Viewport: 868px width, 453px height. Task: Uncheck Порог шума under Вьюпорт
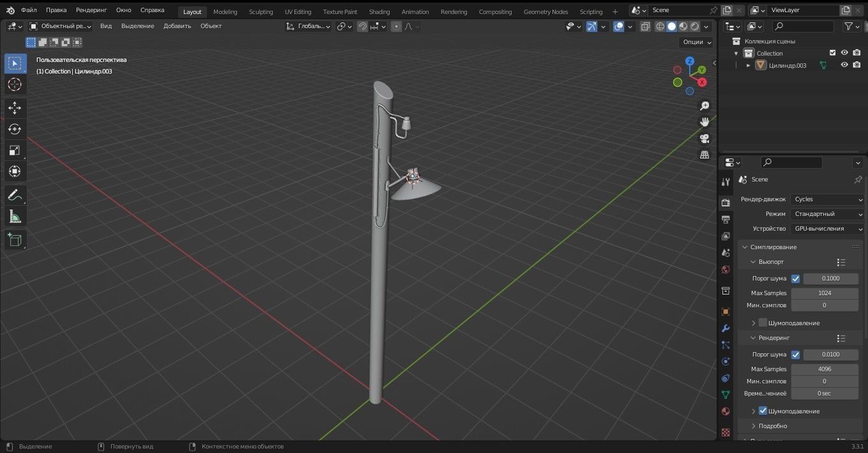(x=796, y=278)
